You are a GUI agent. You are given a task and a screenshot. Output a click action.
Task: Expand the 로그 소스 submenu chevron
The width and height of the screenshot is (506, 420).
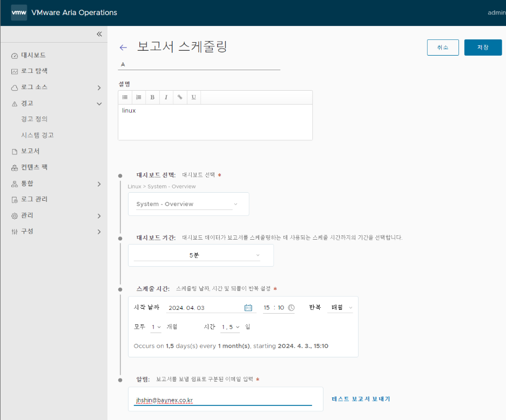pyautogui.click(x=99, y=88)
